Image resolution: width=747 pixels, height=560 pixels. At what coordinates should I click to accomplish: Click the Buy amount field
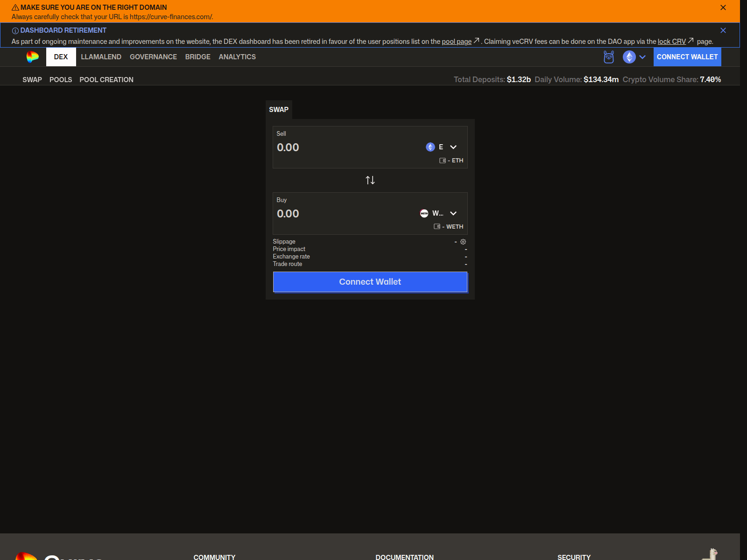[345, 214]
